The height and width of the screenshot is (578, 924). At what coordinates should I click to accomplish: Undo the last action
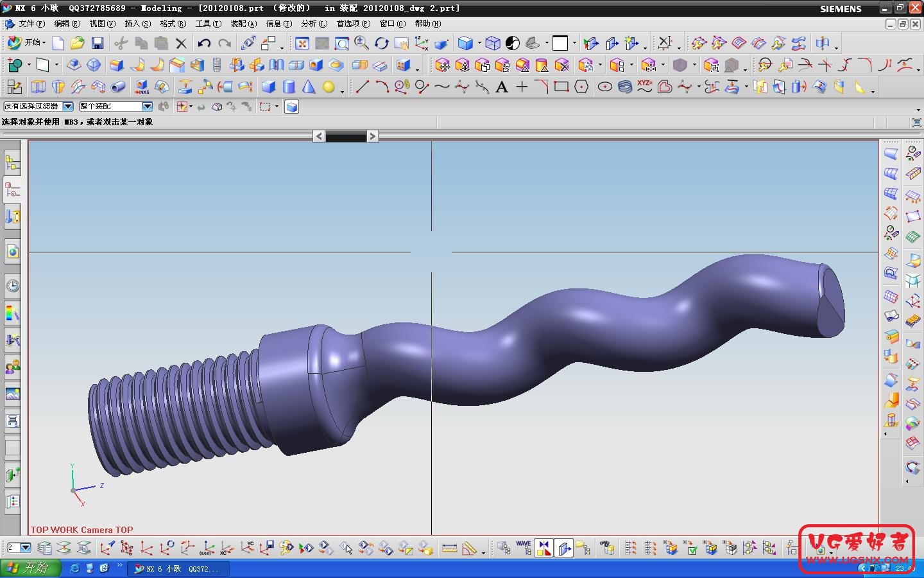204,43
